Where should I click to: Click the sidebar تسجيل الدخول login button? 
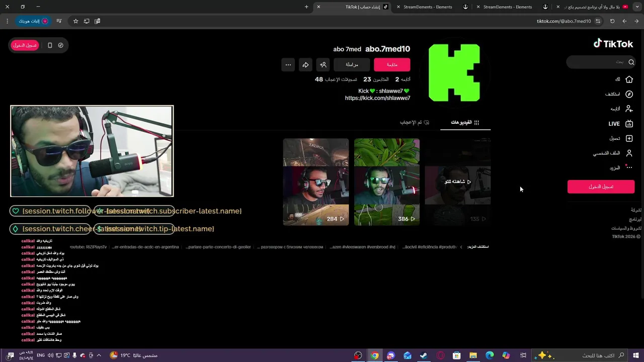(601, 187)
